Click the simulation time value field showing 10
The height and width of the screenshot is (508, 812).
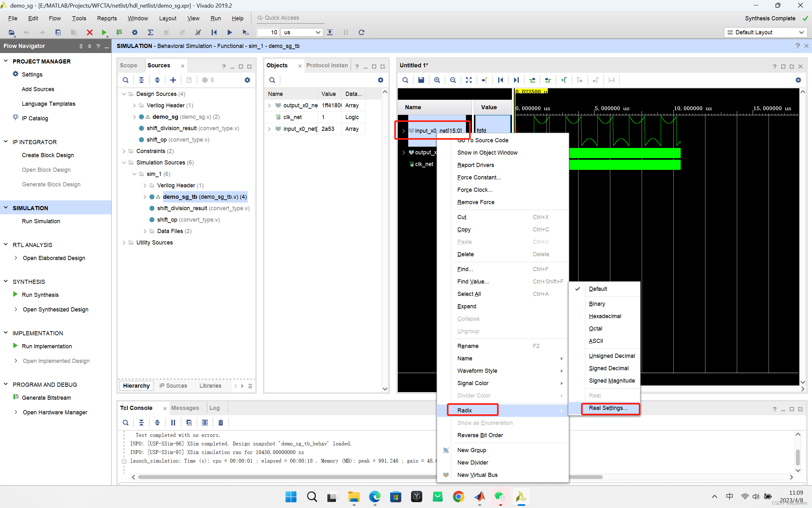pos(268,32)
